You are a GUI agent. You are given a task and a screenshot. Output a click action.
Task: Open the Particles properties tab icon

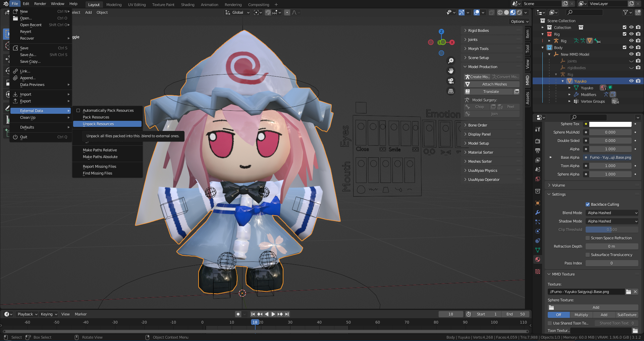[538, 222]
